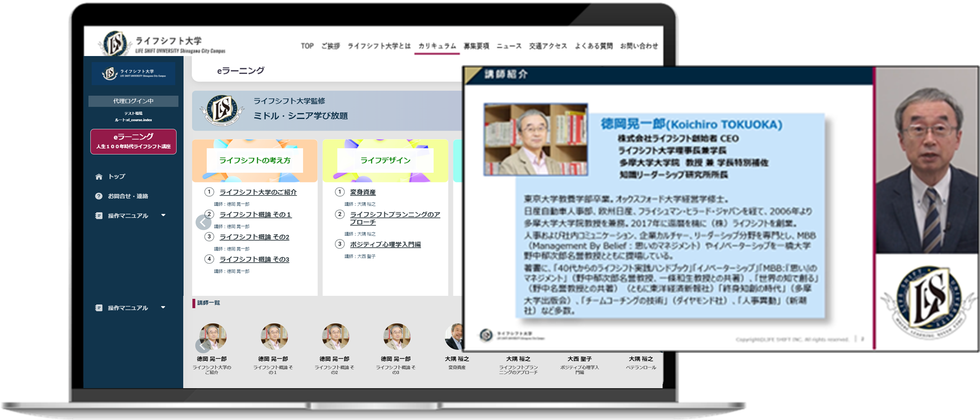Click the instructor portrait photo on the slide

click(536, 139)
